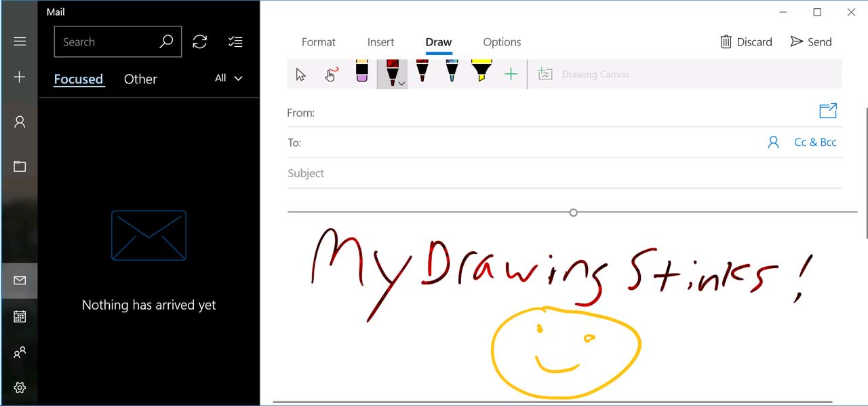
Task: Open the Calendar from the sidebar
Action: point(19,316)
